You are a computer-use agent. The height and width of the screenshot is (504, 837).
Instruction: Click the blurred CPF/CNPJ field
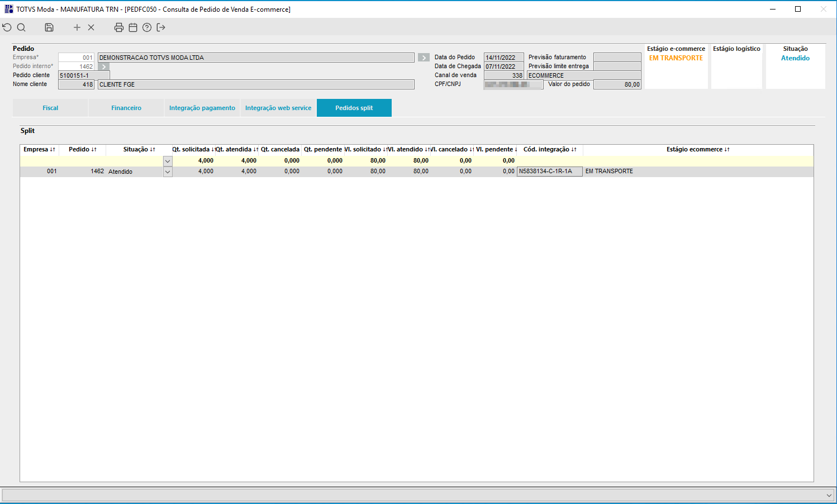(513, 84)
